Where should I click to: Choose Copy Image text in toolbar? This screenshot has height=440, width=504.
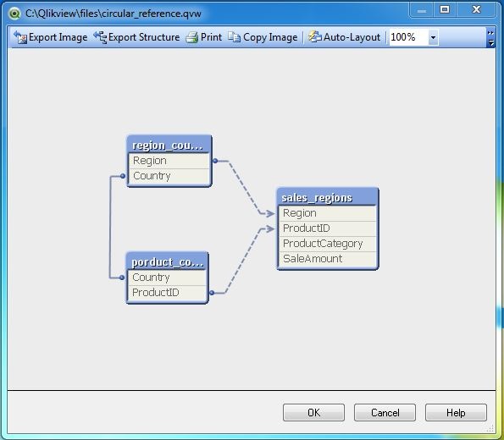[270, 37]
